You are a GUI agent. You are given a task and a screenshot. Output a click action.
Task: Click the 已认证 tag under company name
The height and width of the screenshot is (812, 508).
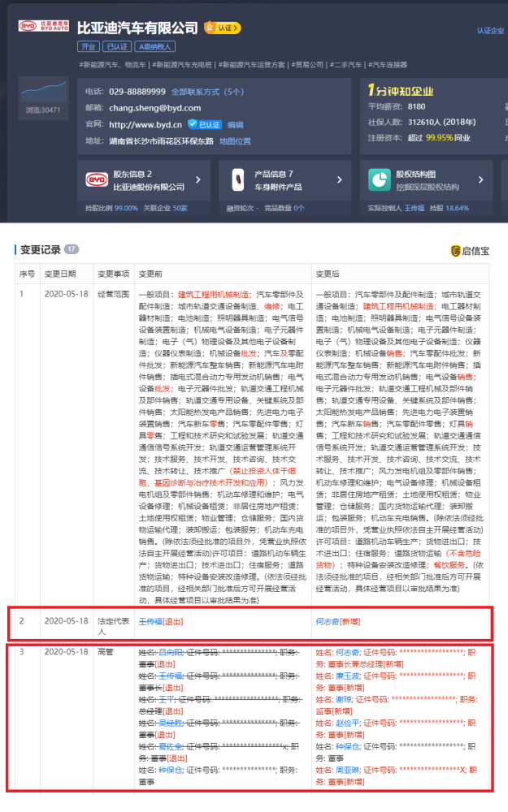[117, 46]
